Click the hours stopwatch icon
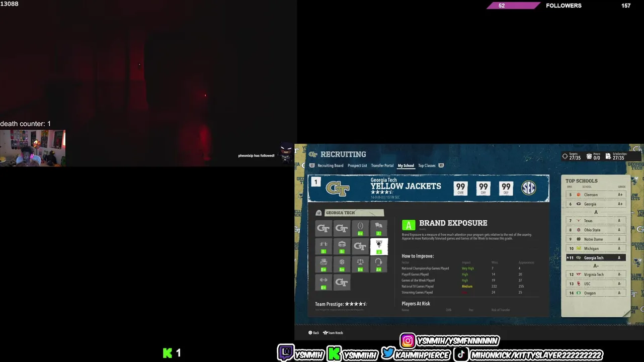Image resolution: width=644 pixels, height=362 pixels. coord(589,156)
